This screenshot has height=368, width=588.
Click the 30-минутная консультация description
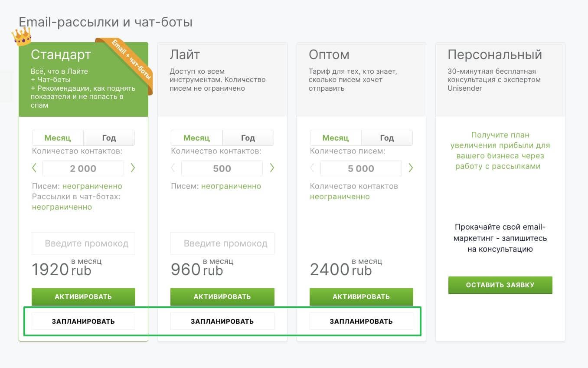(494, 80)
